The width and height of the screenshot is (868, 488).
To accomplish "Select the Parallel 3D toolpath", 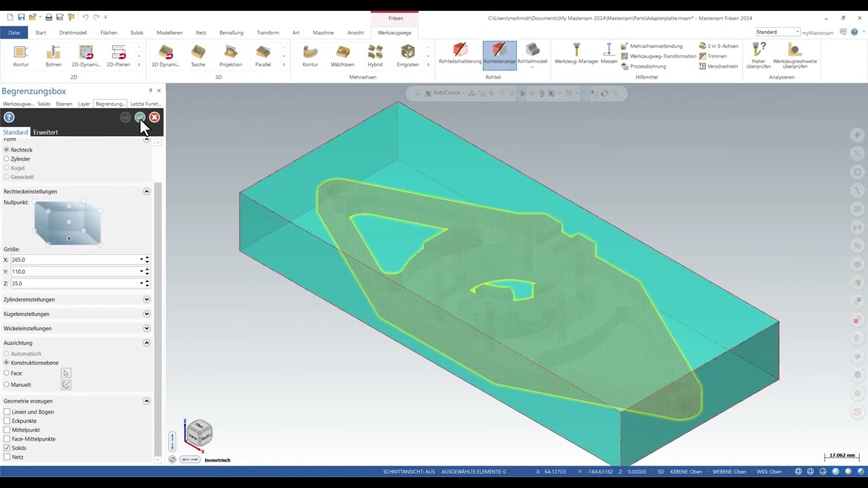I will (263, 56).
